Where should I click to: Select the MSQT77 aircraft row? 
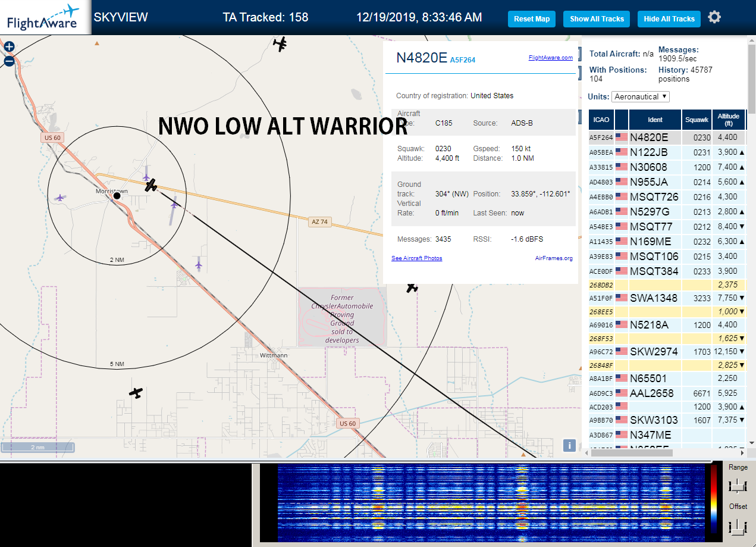point(667,227)
